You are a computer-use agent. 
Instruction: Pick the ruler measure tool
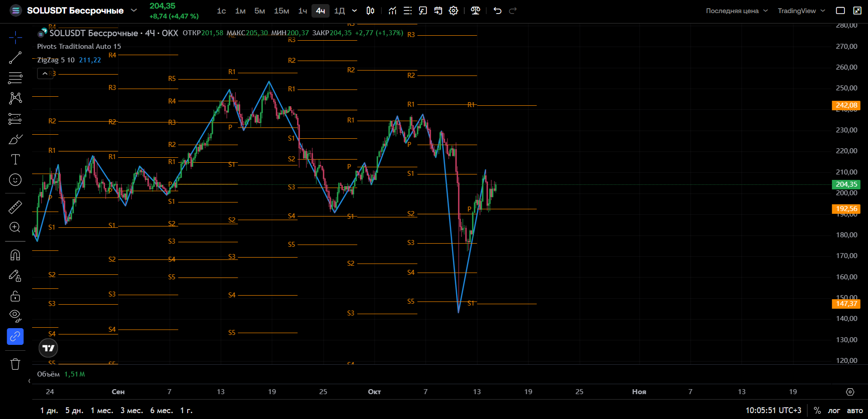point(15,207)
